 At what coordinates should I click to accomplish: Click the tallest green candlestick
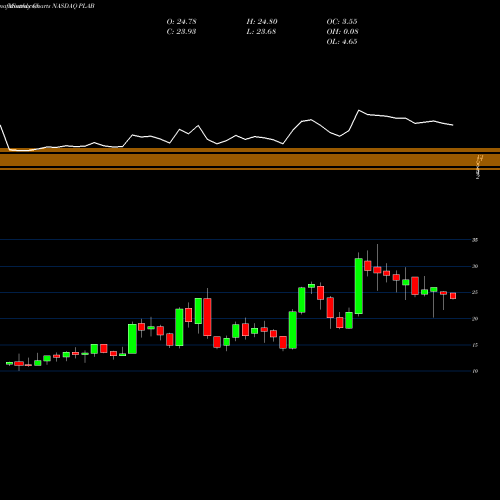[x=359, y=286]
